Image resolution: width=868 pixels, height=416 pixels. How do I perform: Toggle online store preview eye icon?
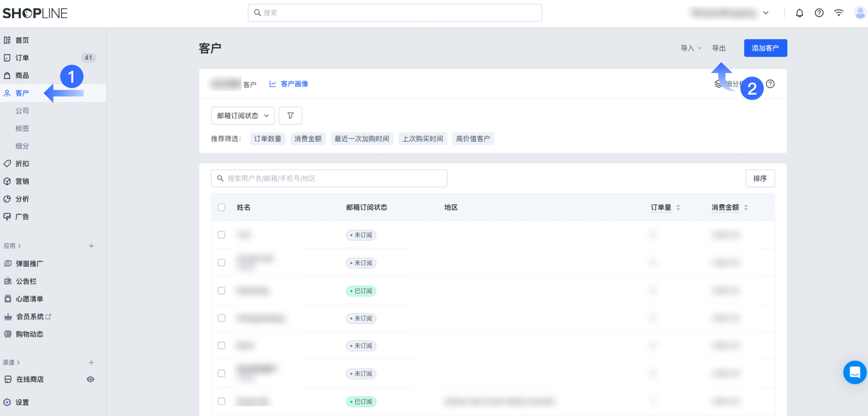point(90,379)
